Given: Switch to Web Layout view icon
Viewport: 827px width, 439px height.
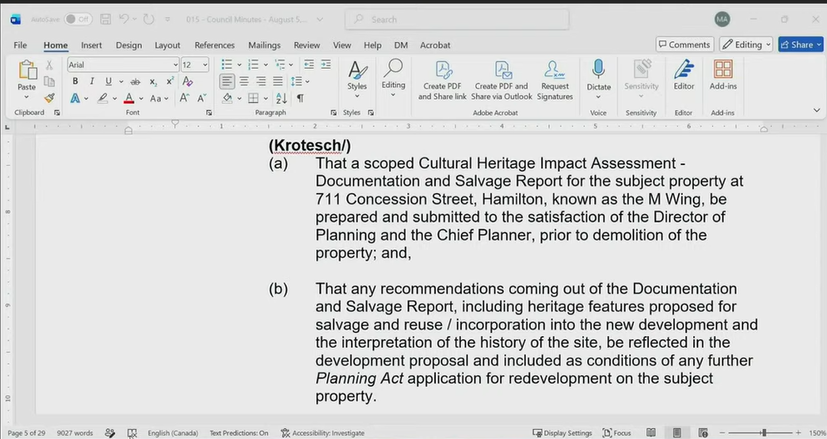Looking at the screenshot, I should coord(703,433).
